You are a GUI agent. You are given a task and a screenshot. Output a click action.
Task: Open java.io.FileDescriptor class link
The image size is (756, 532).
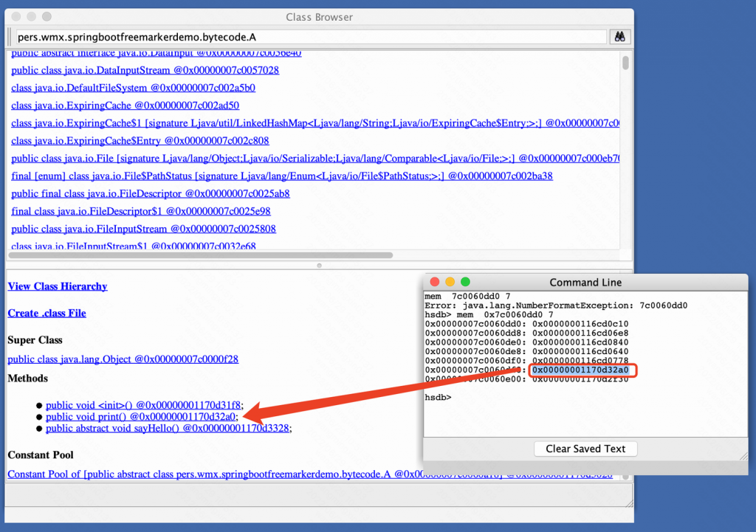coord(151,193)
